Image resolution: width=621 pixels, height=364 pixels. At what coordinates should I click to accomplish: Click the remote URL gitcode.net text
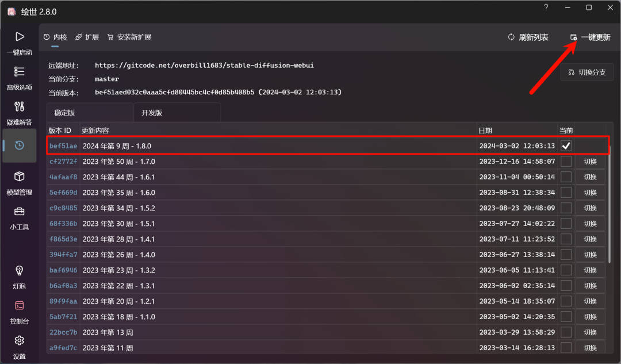coord(204,66)
